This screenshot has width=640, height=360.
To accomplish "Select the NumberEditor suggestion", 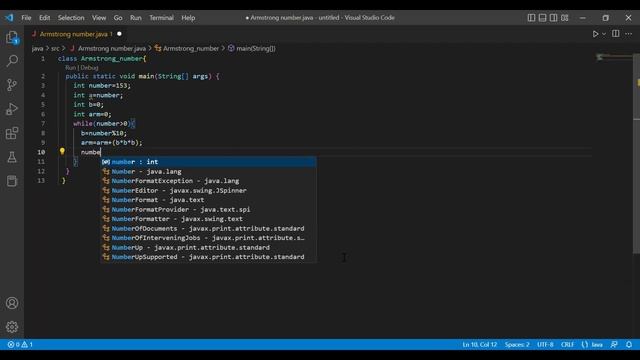I will [208, 190].
